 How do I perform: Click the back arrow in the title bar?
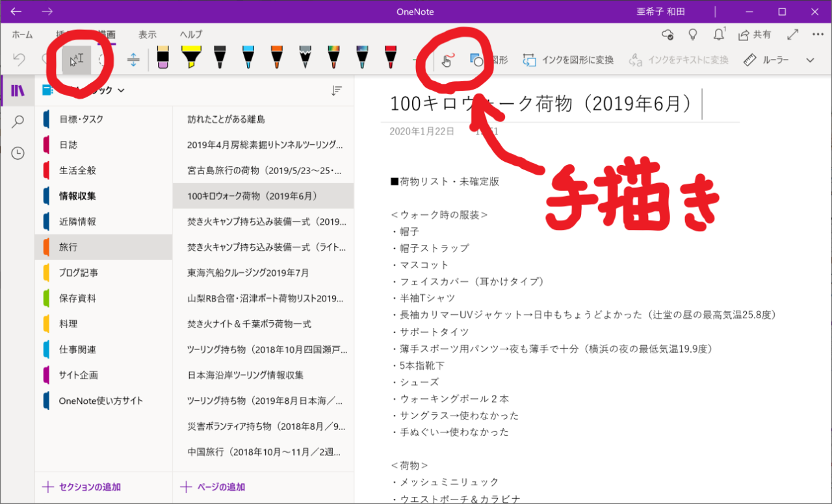pyautogui.click(x=16, y=12)
